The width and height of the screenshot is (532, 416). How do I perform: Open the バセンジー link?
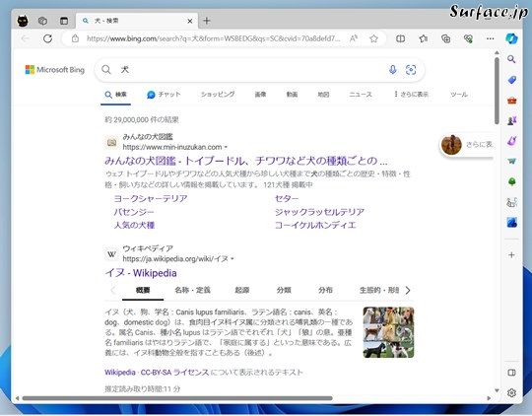134,212
